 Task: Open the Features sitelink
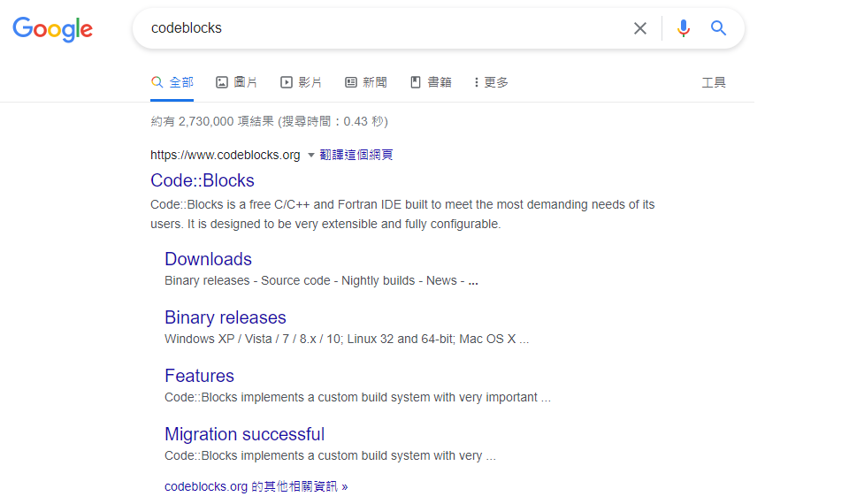199,376
